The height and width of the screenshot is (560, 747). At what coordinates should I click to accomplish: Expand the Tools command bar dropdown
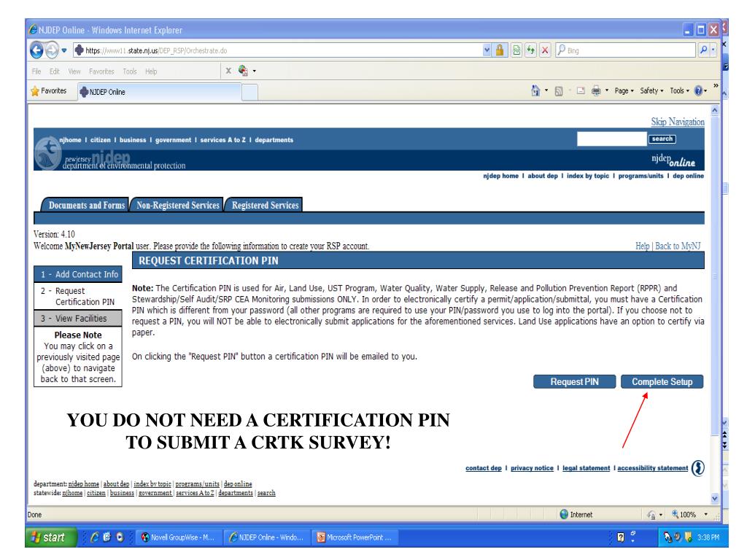coord(679,90)
